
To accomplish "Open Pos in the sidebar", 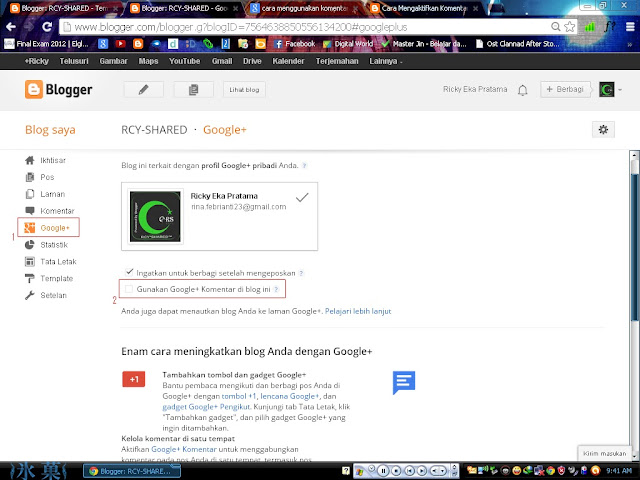I will (40, 177).
